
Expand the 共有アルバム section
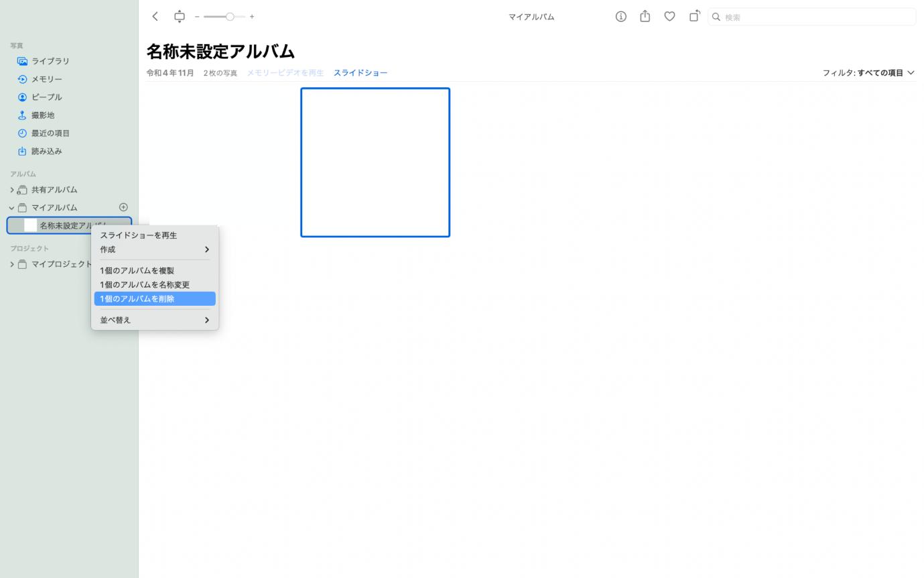[11, 189]
